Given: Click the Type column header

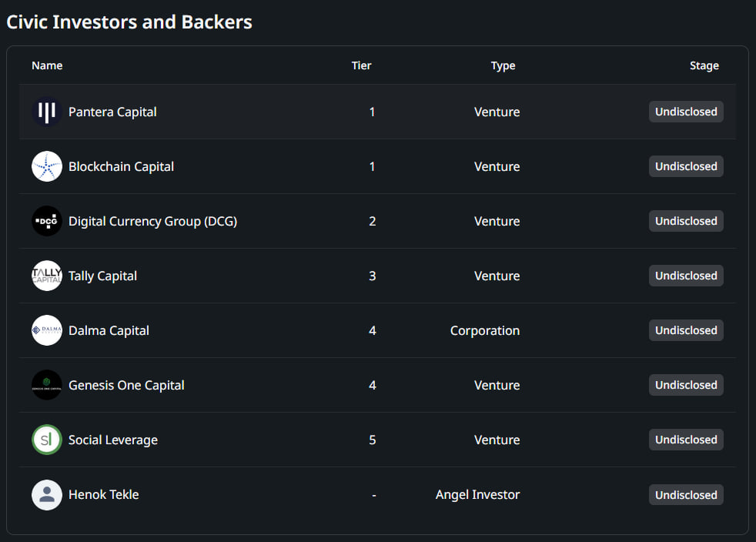Looking at the screenshot, I should pos(503,66).
